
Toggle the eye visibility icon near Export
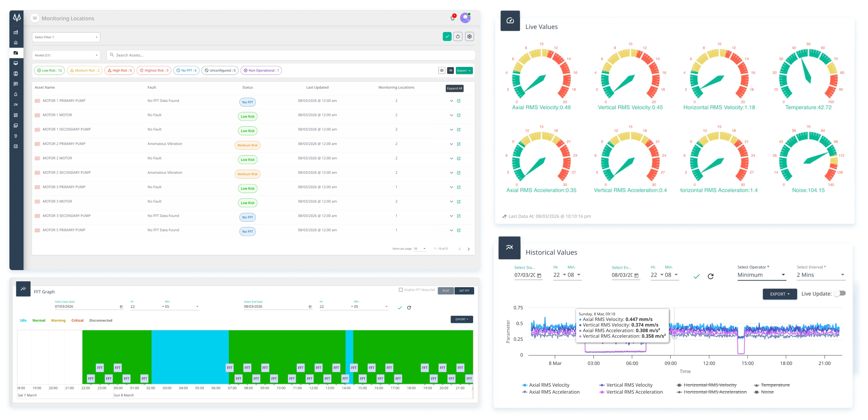coord(442,71)
